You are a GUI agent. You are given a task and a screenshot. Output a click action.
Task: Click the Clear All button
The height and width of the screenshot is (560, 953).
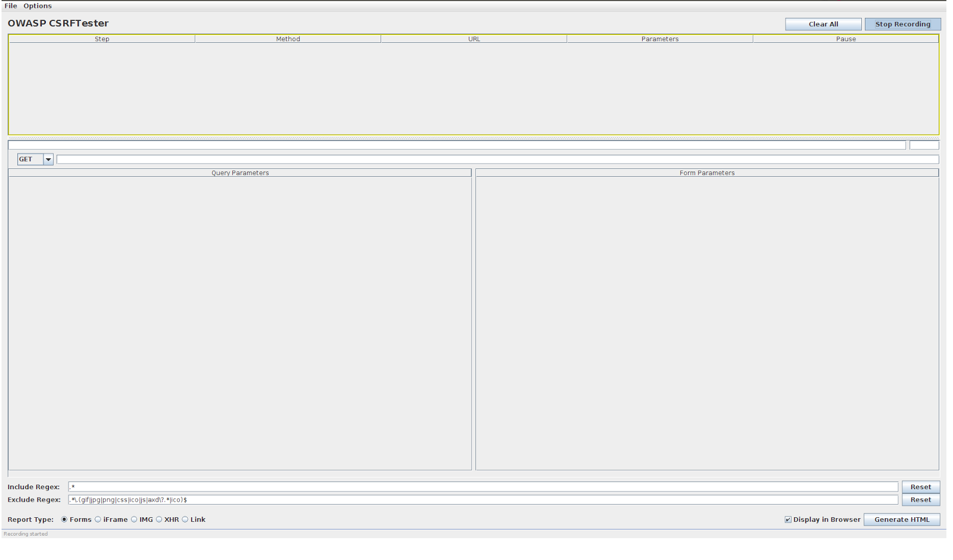coord(823,24)
